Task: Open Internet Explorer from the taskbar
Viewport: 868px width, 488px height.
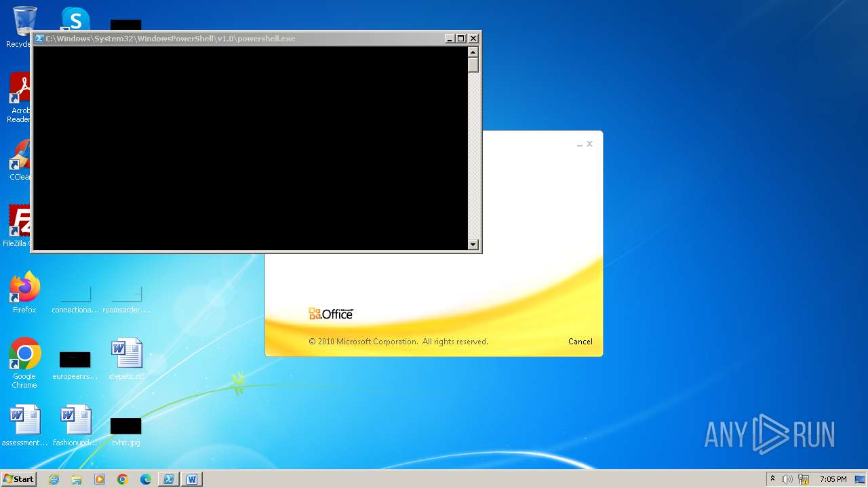Action: 54,479
